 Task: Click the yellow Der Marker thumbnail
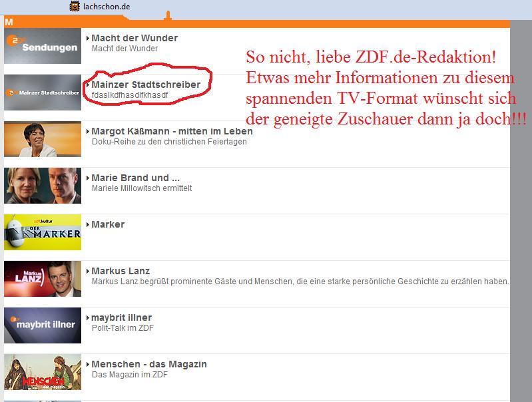(x=43, y=232)
